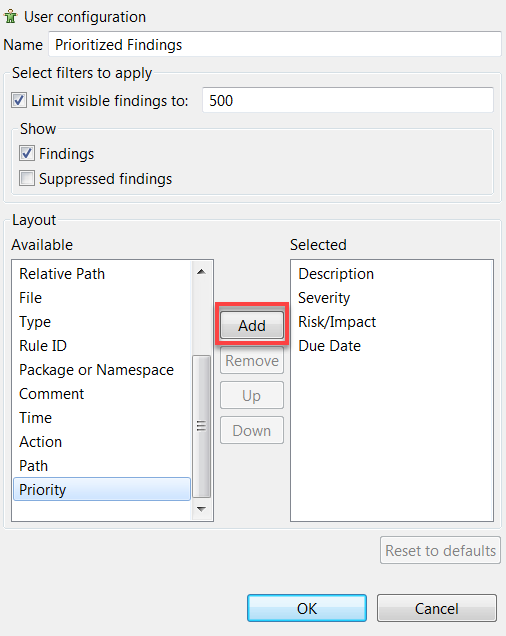506x636 pixels.
Task: Click the Available list scrollbar thumb
Action: [201, 426]
